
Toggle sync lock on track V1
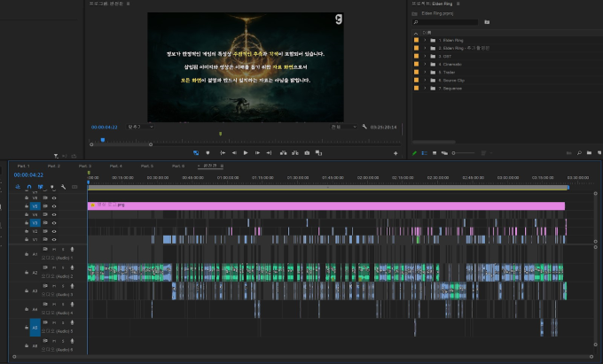[x=45, y=240]
